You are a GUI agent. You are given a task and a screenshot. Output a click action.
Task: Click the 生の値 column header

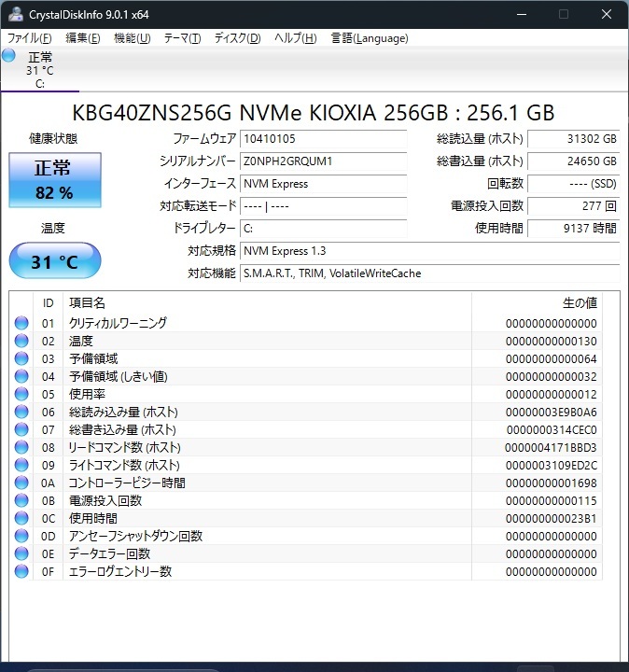tap(537, 303)
